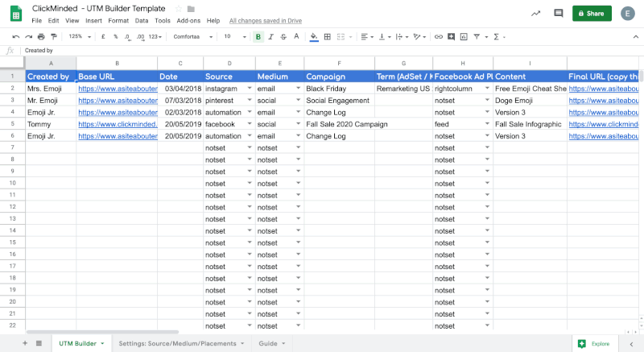This screenshot has height=352, width=644.
Task: Open the Add-ons menu
Action: pyautogui.click(x=188, y=20)
